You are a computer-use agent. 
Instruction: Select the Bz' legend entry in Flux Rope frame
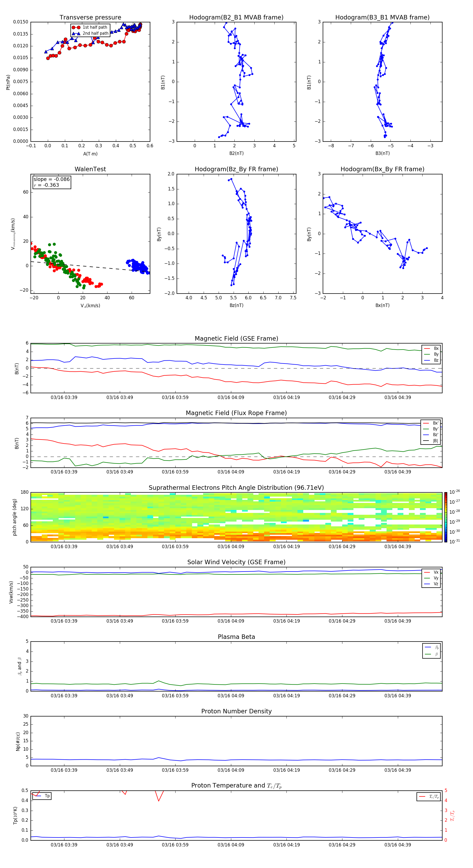pyautogui.click(x=431, y=435)
